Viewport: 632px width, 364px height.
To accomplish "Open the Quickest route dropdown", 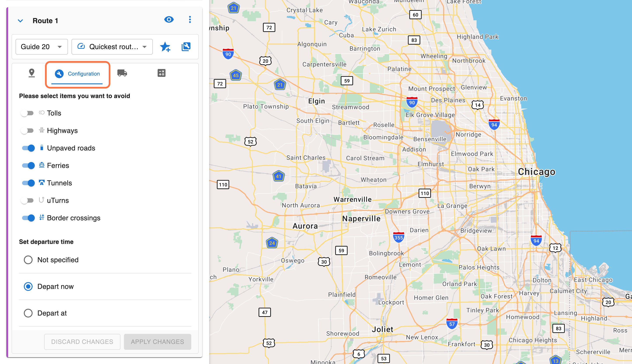I will (112, 47).
